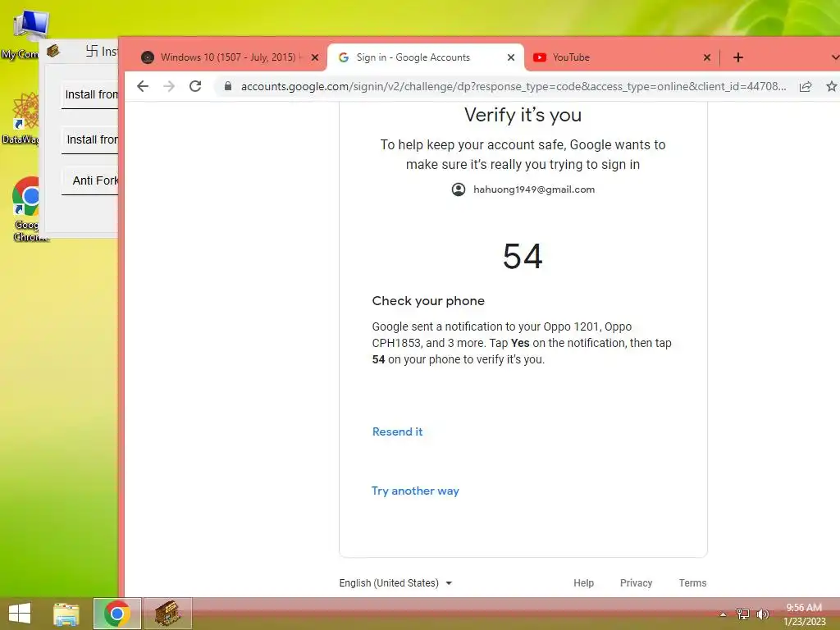Click the second Install from button in the installer window
The width and height of the screenshot is (840, 630).
click(x=90, y=139)
